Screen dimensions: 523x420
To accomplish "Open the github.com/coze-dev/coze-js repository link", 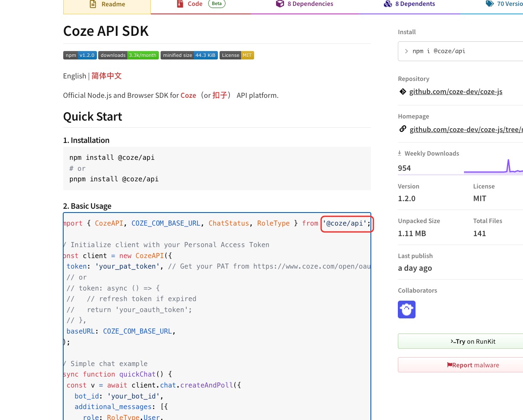I will [x=456, y=92].
